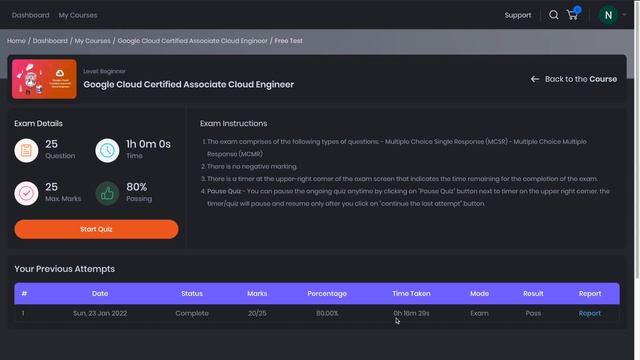Open the N user avatar menu
The width and height of the screenshot is (640, 360).
tap(608, 15)
